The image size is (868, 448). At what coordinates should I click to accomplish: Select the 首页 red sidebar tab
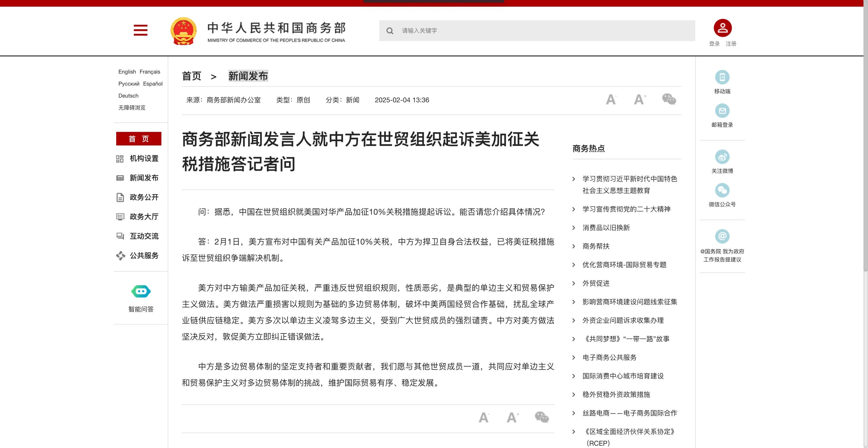[139, 139]
